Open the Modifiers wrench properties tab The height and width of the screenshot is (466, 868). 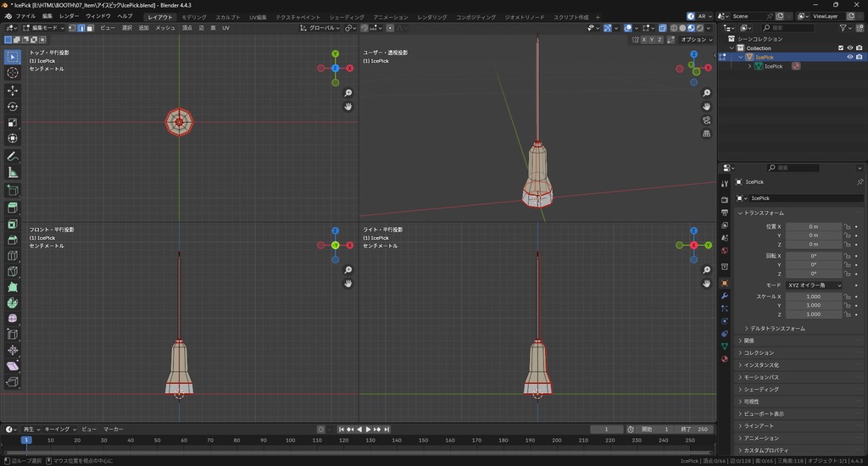(725, 296)
